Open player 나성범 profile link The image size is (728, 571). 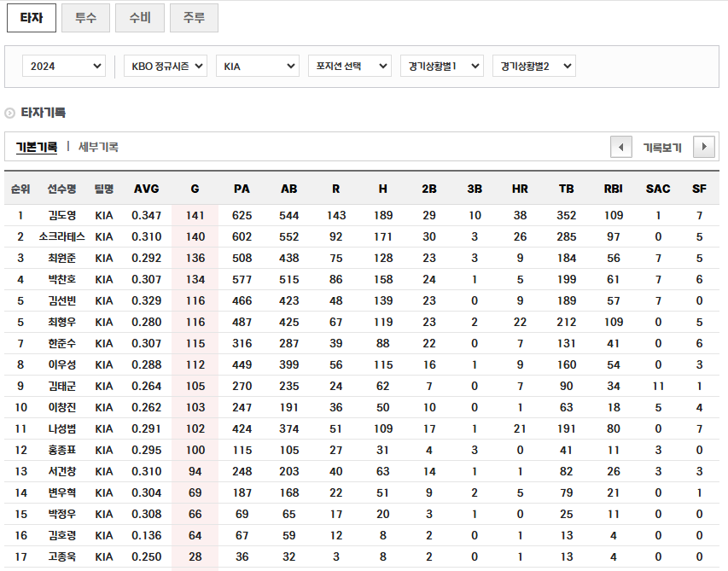click(x=61, y=429)
